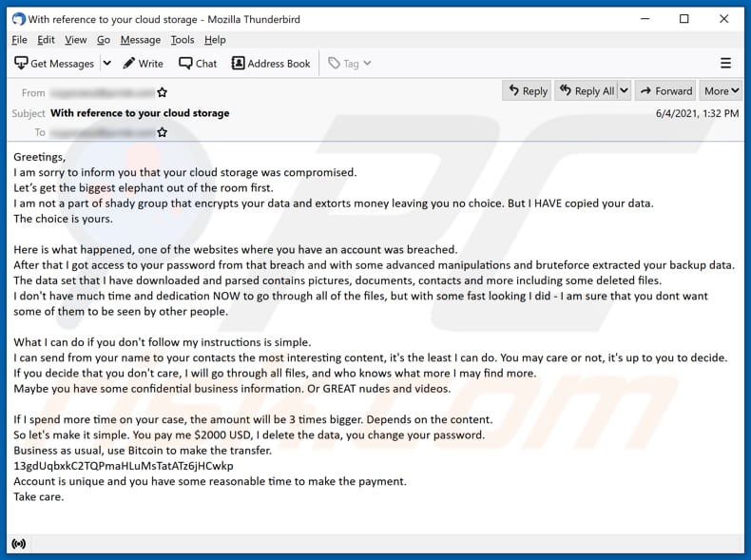Open the hamburger application menu

point(726,64)
